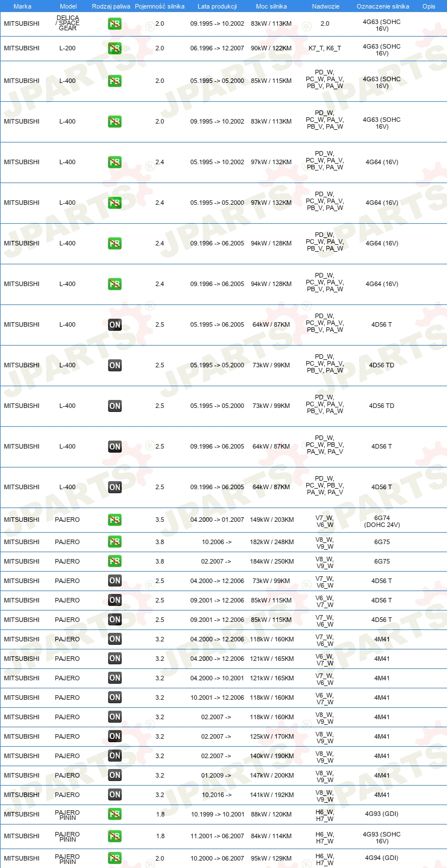Click the ON icon for PAJERO 3.2 04.2000 -> 12.2006 121kW / 165KM

coord(114,658)
